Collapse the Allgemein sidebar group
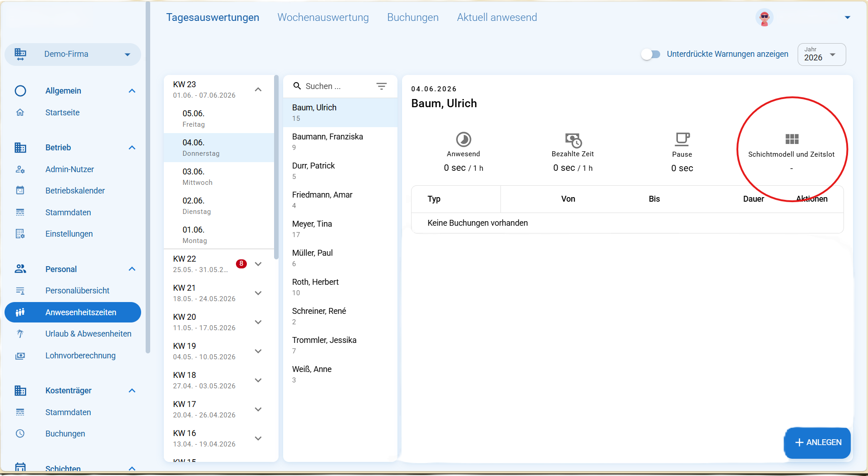 coord(132,91)
